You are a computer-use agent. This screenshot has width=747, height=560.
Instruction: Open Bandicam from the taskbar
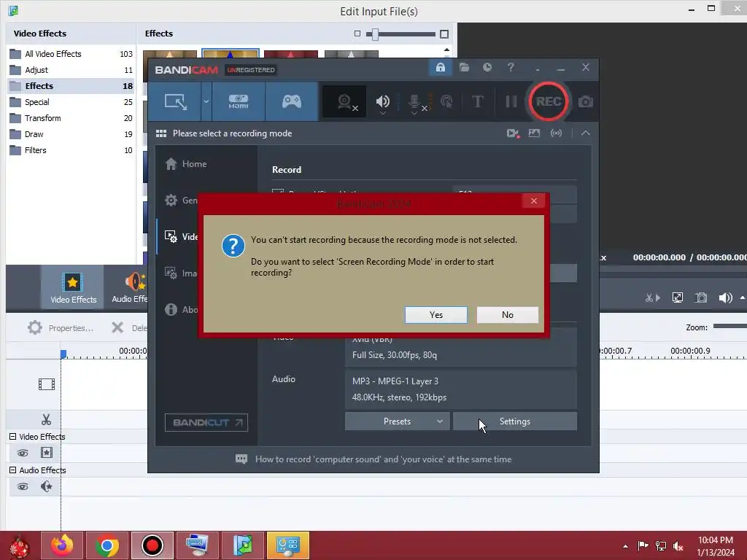152,545
